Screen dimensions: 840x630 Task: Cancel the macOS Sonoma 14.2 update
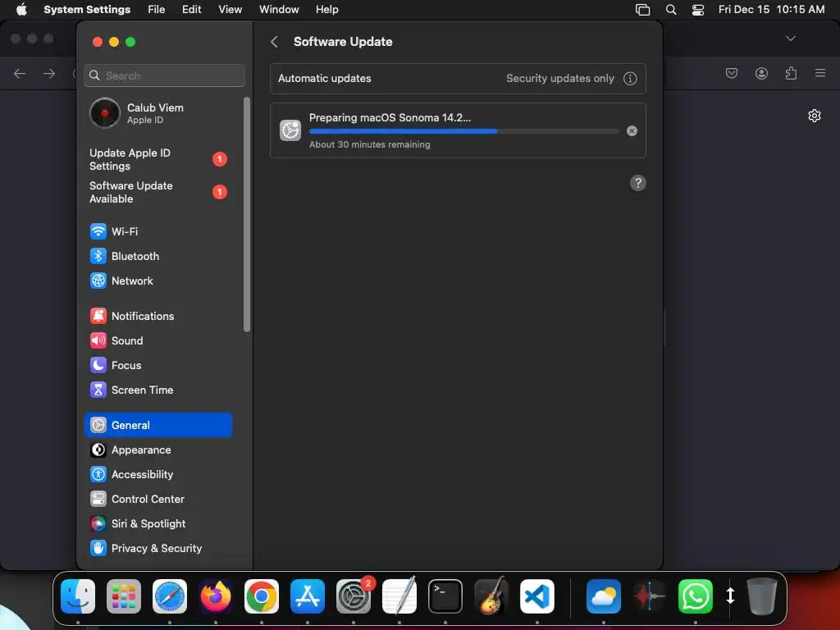632,130
